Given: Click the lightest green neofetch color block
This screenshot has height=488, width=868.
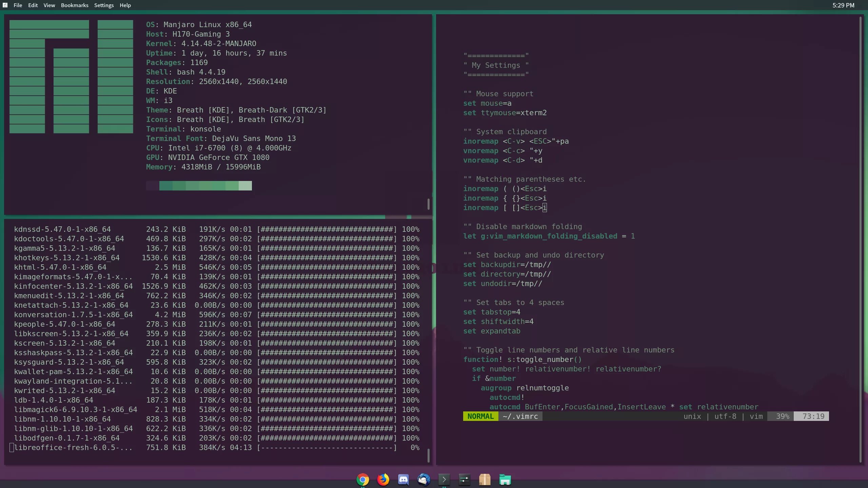Looking at the screenshot, I should pyautogui.click(x=245, y=186).
